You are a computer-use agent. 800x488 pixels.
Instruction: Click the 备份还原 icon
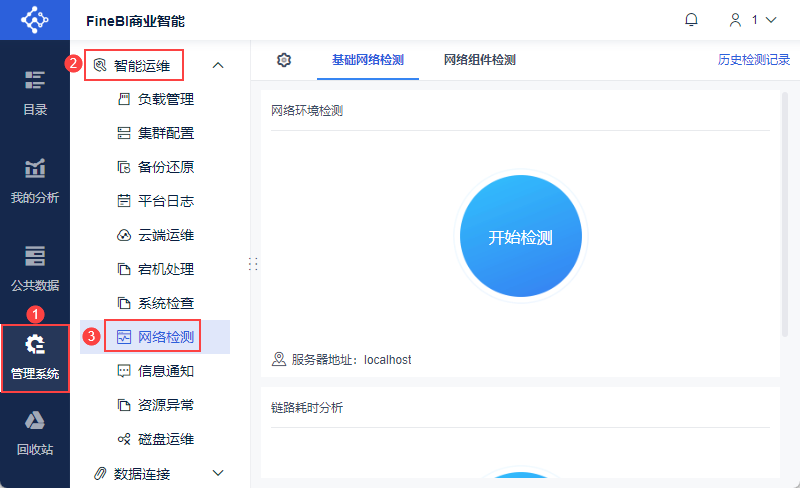click(124, 167)
